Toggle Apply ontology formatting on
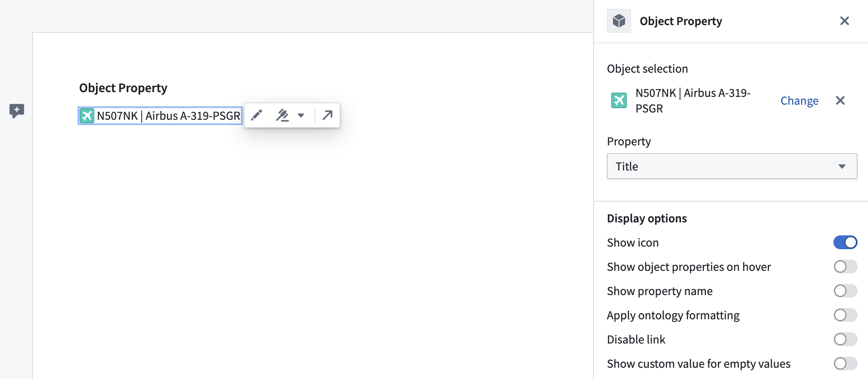868x379 pixels. [845, 315]
